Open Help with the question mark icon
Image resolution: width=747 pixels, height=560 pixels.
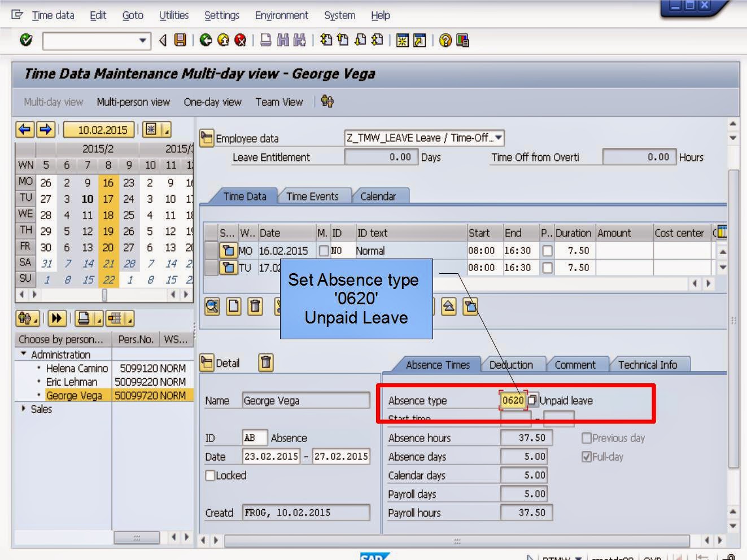[x=444, y=40]
